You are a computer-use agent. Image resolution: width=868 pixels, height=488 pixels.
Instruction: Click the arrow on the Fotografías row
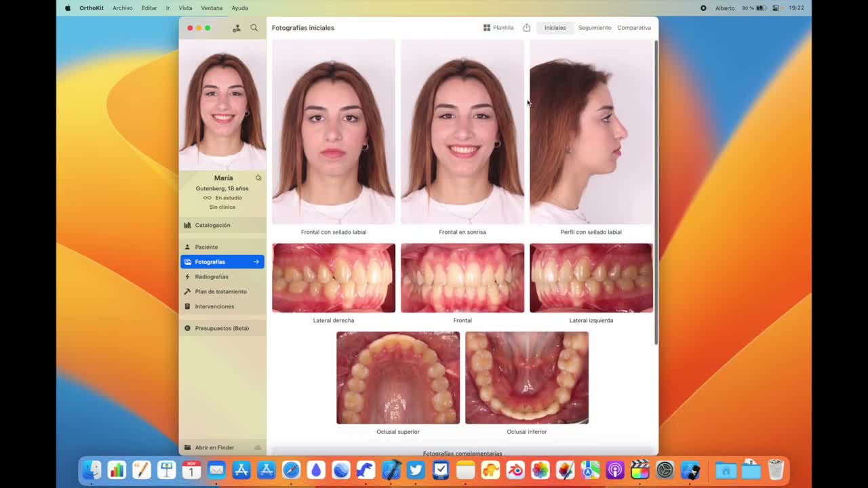tap(256, 262)
